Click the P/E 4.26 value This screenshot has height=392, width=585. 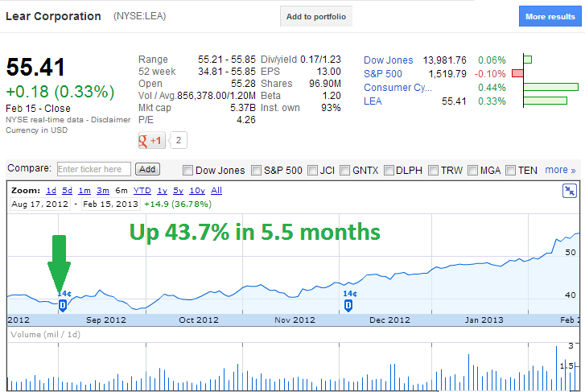tap(246, 120)
